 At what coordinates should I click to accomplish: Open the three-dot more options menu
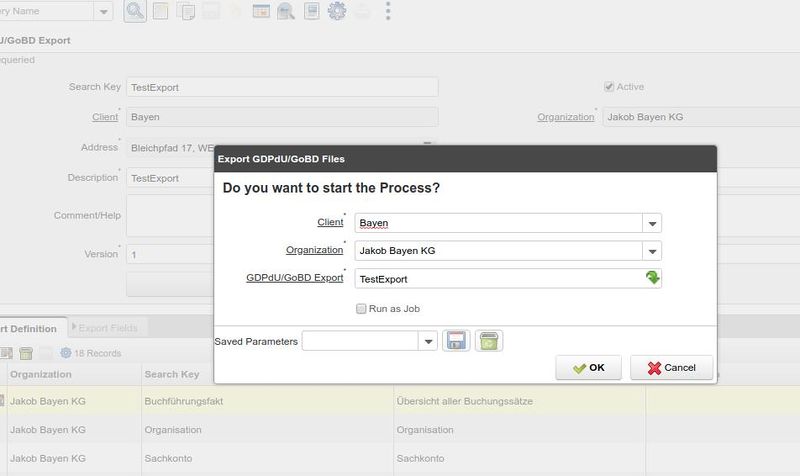tap(389, 12)
